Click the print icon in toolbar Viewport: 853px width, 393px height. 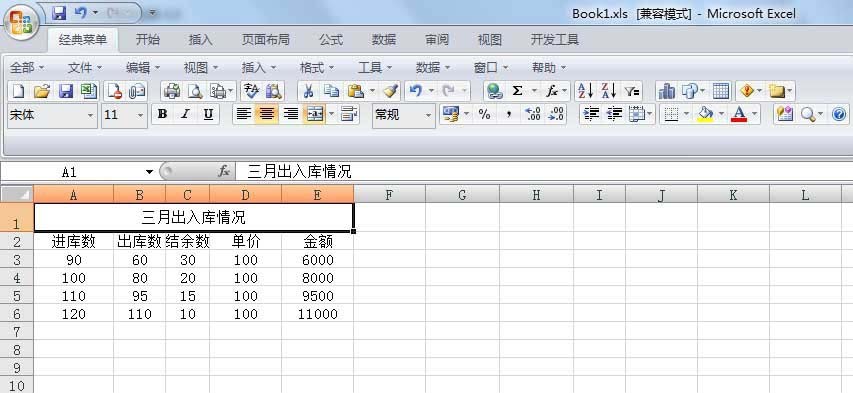pos(172,91)
